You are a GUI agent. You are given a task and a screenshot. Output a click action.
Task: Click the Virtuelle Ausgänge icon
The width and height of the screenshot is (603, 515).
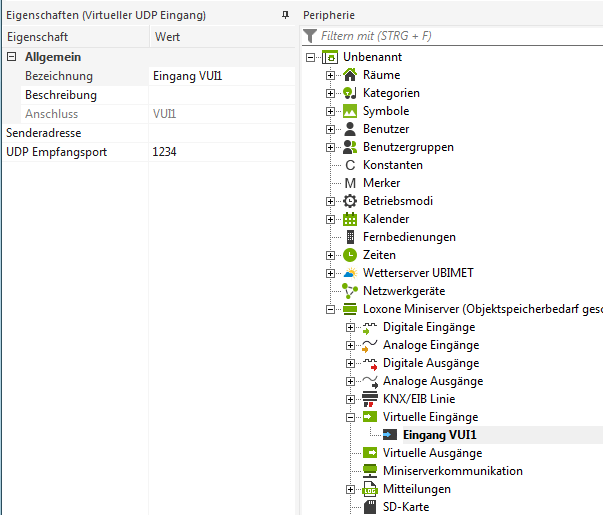click(x=370, y=453)
